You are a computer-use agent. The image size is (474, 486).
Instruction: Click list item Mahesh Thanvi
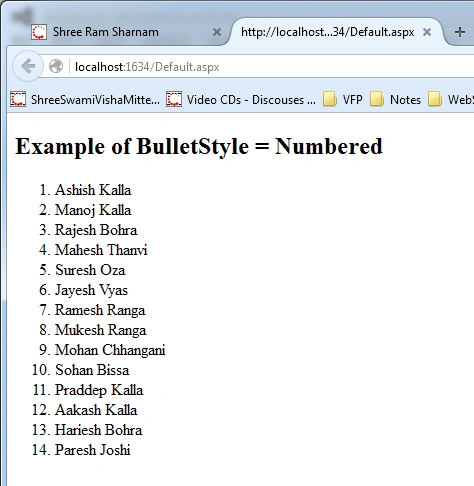click(101, 250)
